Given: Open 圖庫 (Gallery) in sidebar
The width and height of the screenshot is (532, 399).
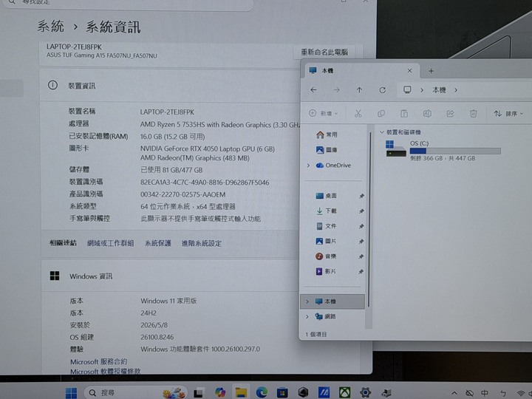Looking at the screenshot, I should pyautogui.click(x=327, y=149).
